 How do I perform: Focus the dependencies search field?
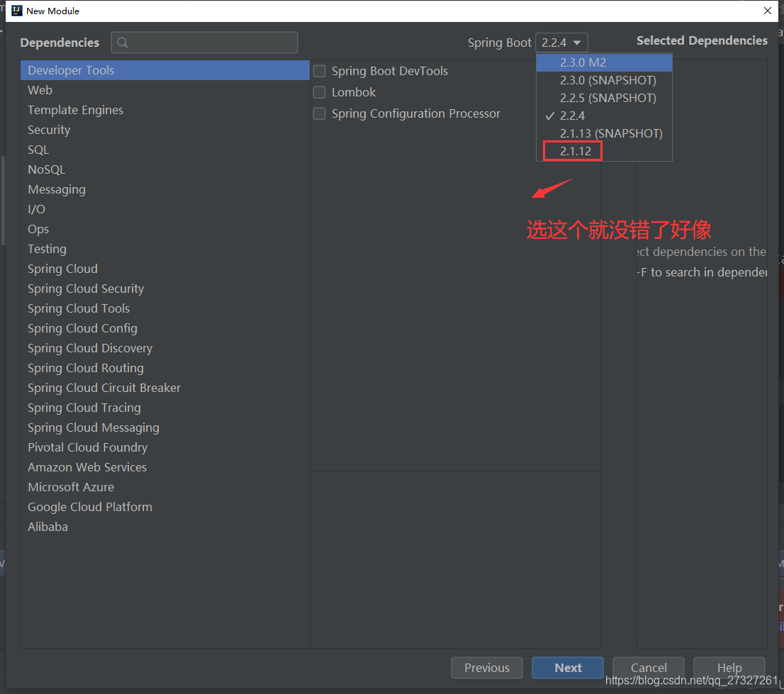pyautogui.click(x=204, y=43)
